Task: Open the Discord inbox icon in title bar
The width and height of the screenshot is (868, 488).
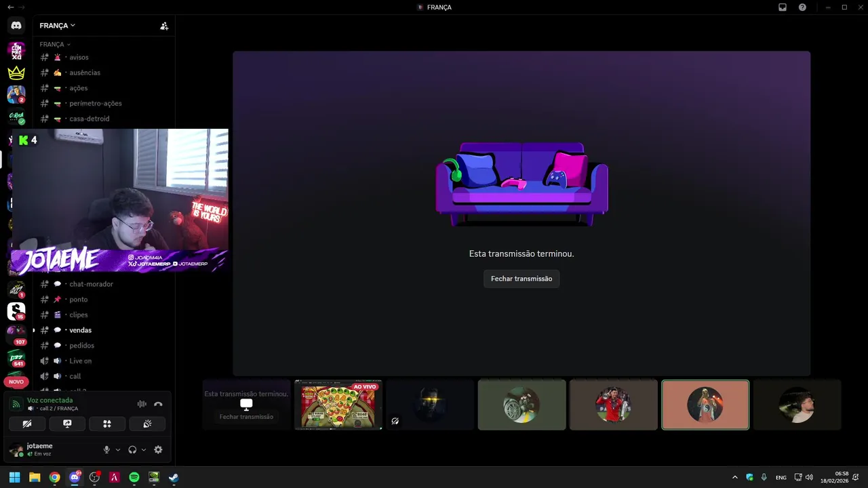Action: pyautogui.click(x=783, y=7)
